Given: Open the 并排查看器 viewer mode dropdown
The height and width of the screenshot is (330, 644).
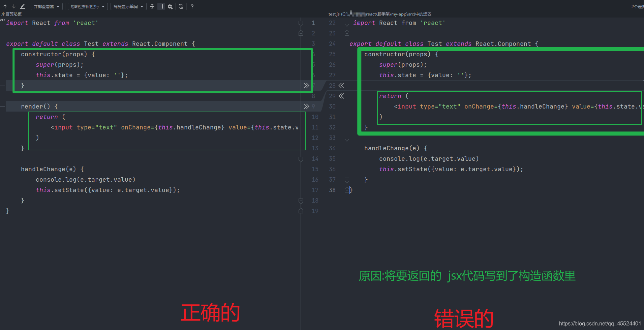Looking at the screenshot, I should pyautogui.click(x=46, y=6).
